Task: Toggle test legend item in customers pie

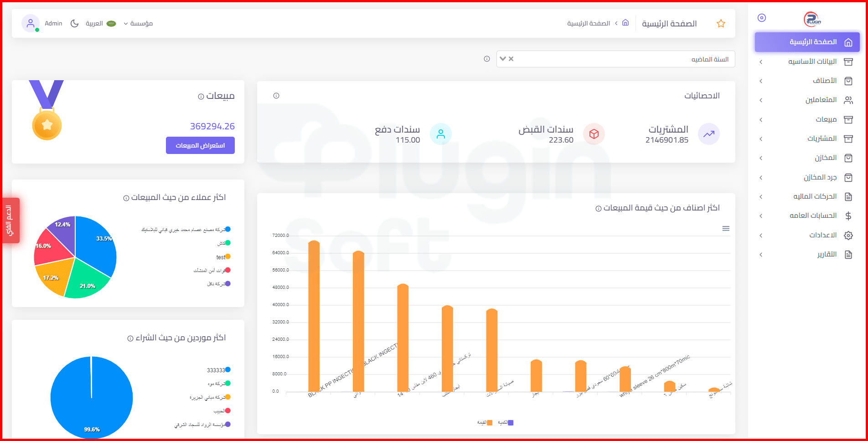Action: coord(223,257)
